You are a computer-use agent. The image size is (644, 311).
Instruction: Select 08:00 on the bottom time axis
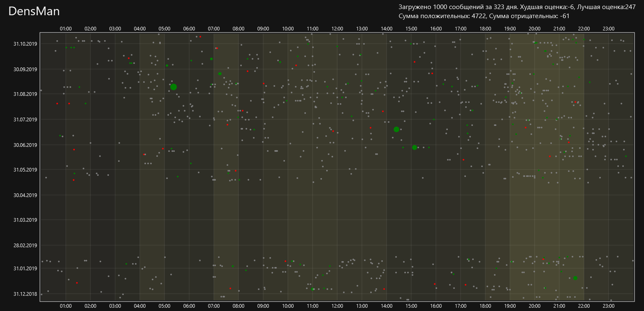[x=239, y=306]
